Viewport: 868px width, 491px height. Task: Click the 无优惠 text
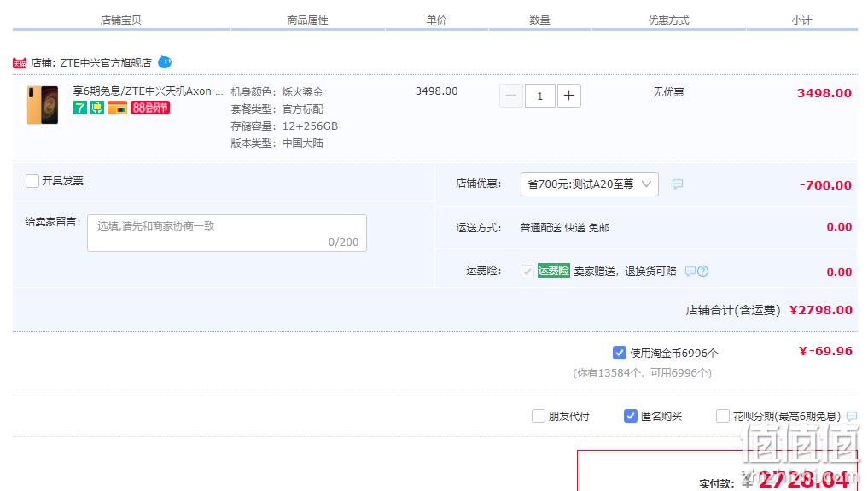point(669,92)
